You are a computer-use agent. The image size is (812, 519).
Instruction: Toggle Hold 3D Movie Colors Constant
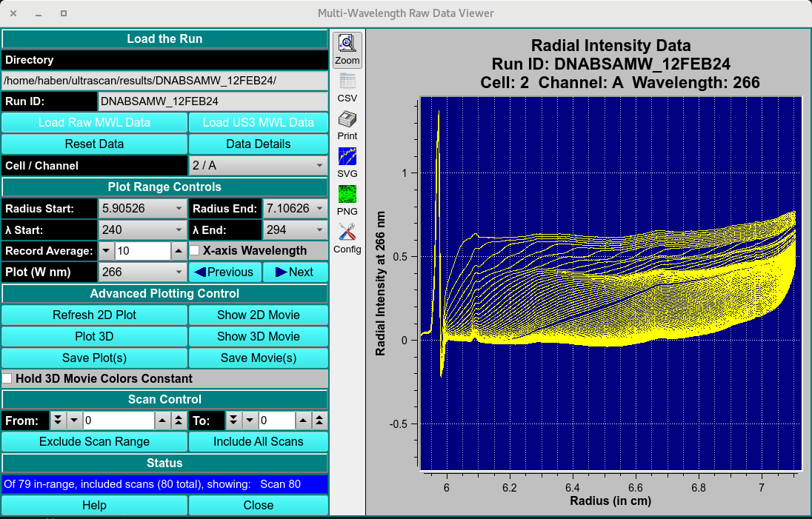click(x=7, y=379)
